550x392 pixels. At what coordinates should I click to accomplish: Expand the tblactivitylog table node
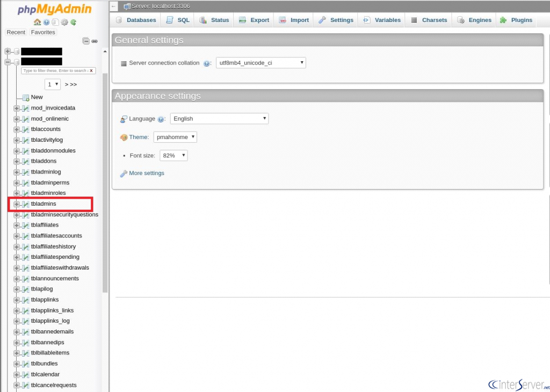click(17, 140)
